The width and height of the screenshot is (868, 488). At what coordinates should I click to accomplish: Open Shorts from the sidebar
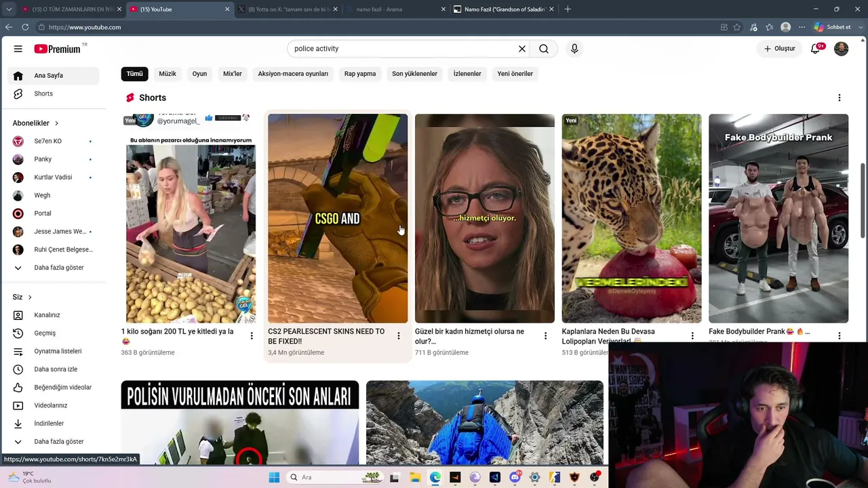coord(53,94)
